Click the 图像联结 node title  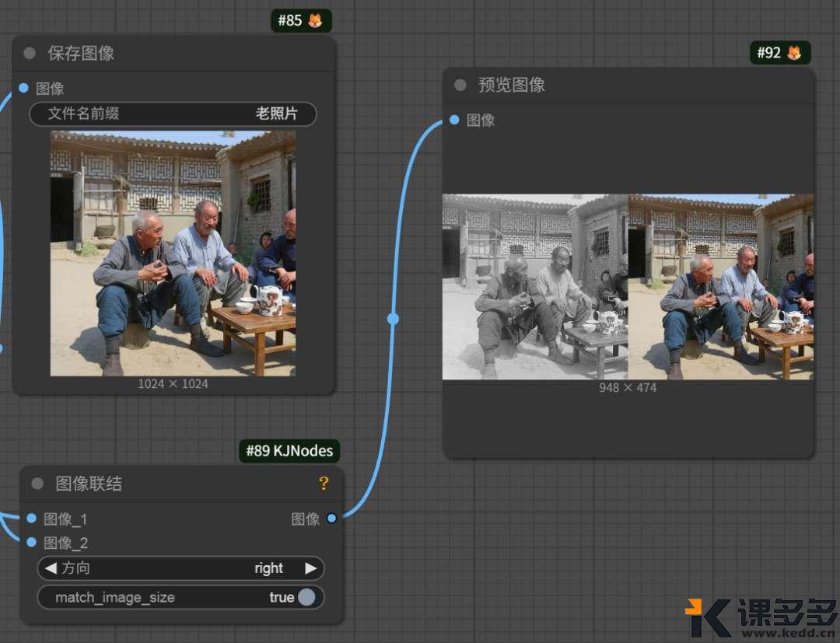(x=89, y=484)
